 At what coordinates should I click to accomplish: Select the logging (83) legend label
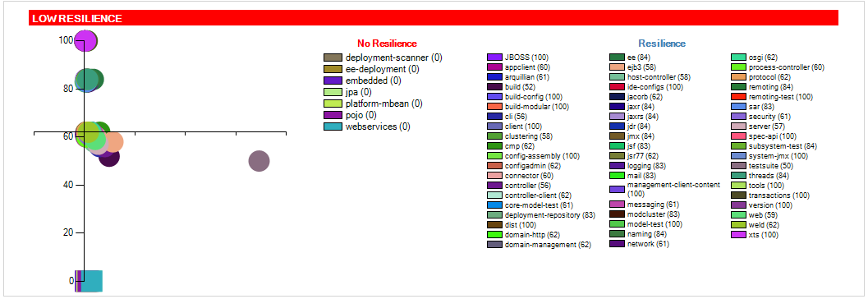click(646, 166)
